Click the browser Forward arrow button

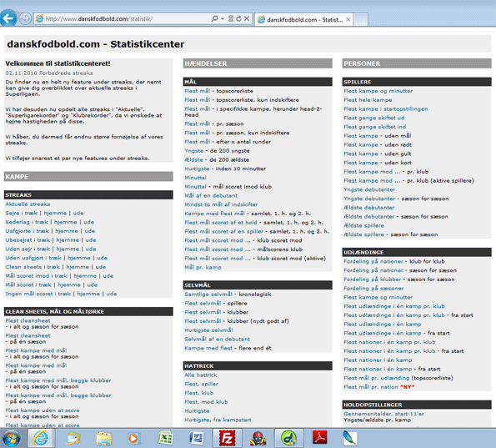(x=25, y=18)
